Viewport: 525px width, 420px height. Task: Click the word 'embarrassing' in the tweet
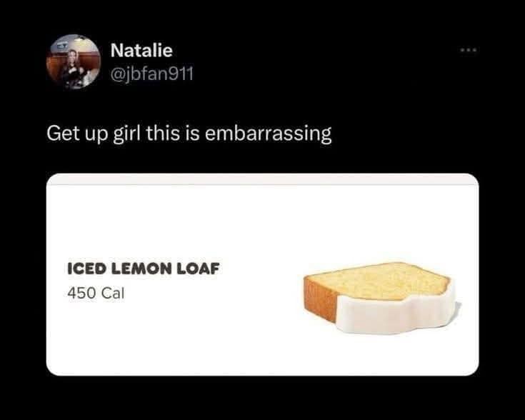[268, 134]
